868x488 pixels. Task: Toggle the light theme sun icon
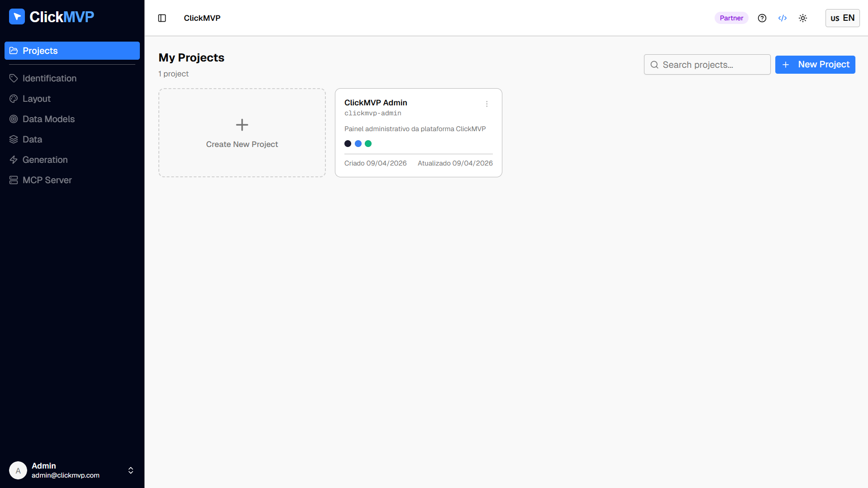(803, 18)
